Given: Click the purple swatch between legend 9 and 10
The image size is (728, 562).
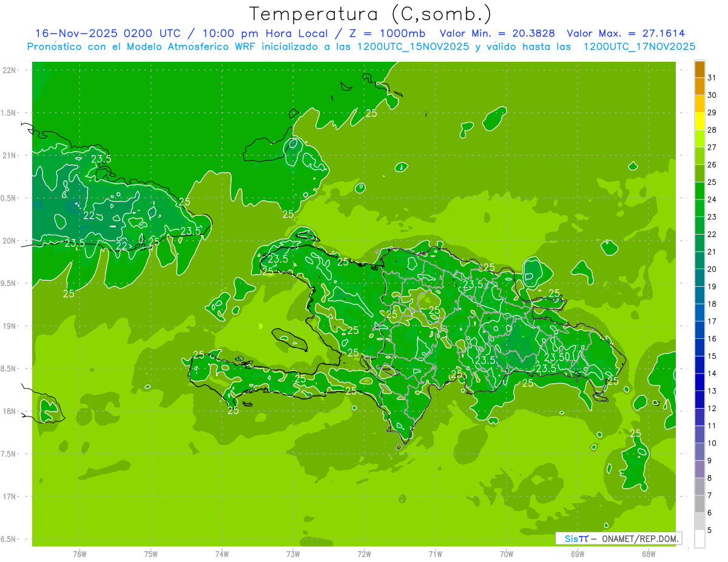Looking at the screenshot, I should (699, 452).
